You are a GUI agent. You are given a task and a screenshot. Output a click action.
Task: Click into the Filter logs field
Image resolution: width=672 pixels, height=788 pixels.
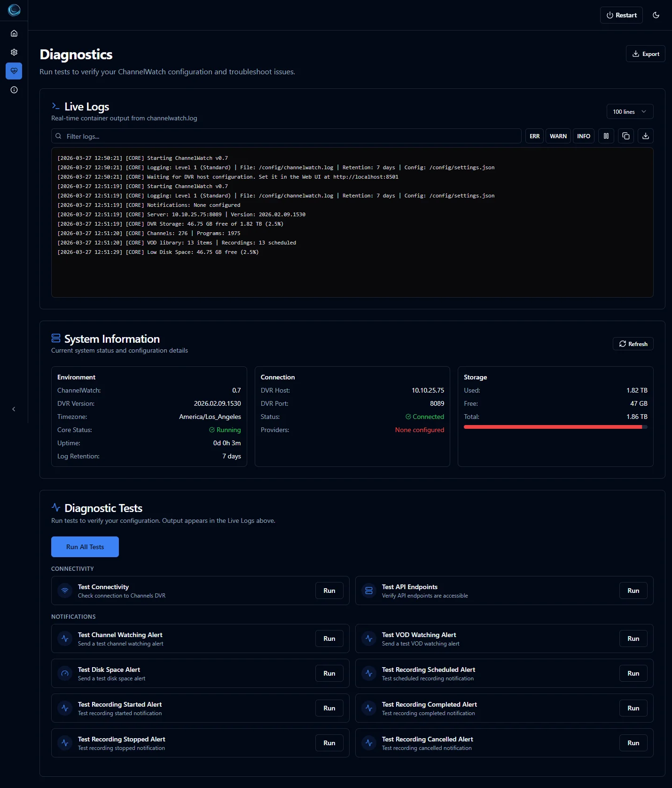[286, 136]
